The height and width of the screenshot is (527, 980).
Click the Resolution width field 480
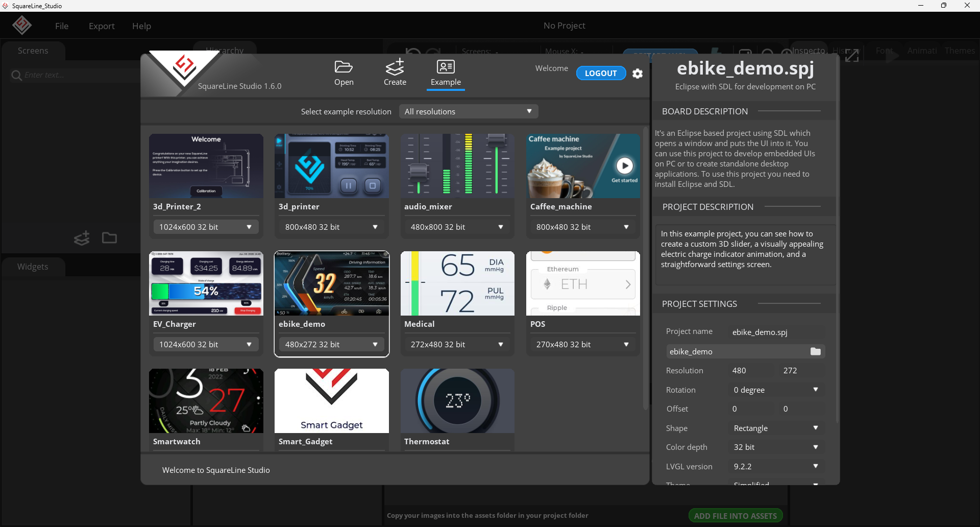(751, 371)
